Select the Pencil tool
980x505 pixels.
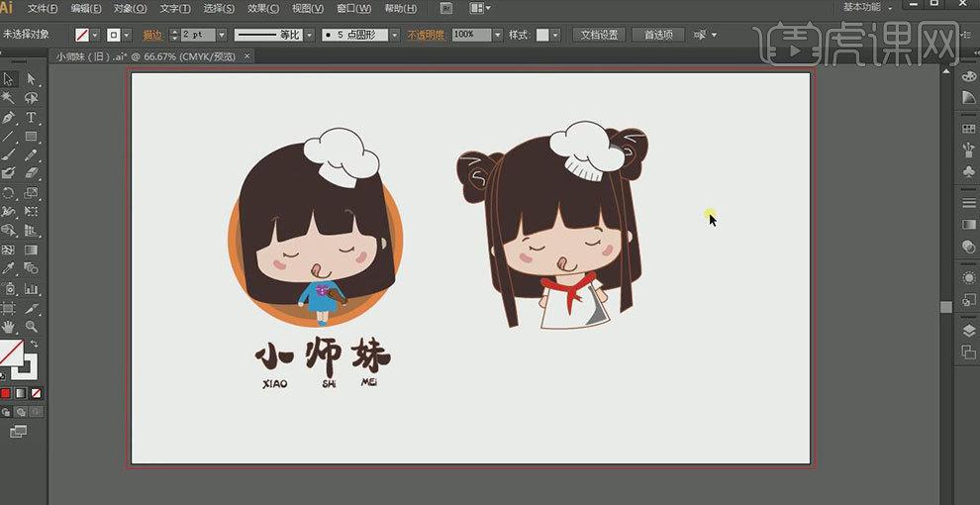31,154
